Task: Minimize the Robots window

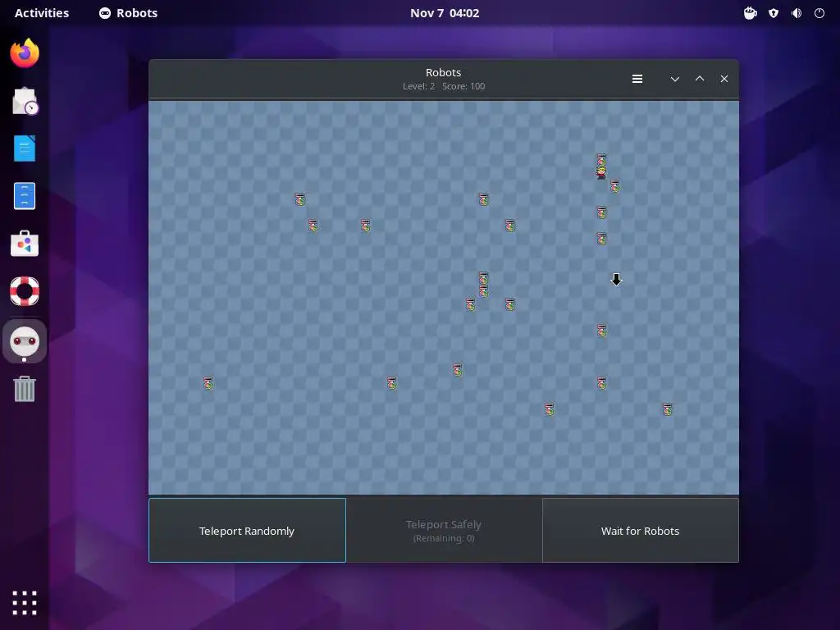Action: click(675, 79)
